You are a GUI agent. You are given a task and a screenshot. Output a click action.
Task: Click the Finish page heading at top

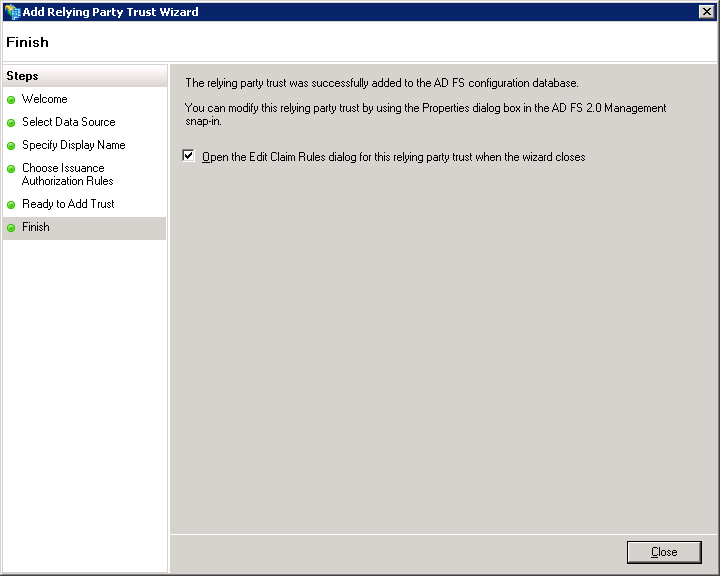click(27, 42)
